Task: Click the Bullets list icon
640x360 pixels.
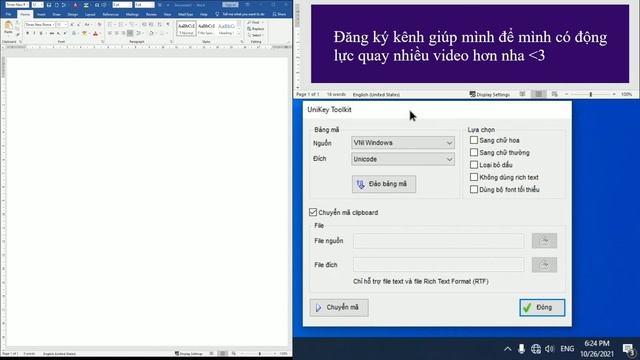Action: tap(110, 24)
